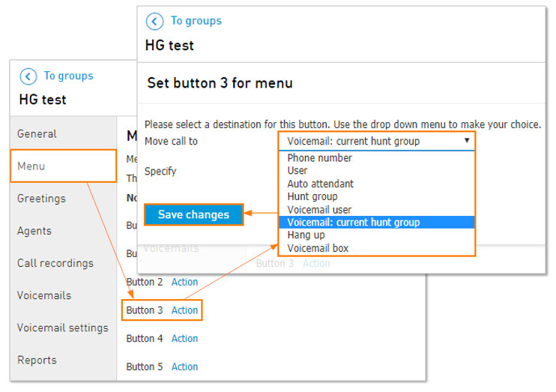
Task: Open the Menu sidebar item
Action: pyautogui.click(x=64, y=166)
